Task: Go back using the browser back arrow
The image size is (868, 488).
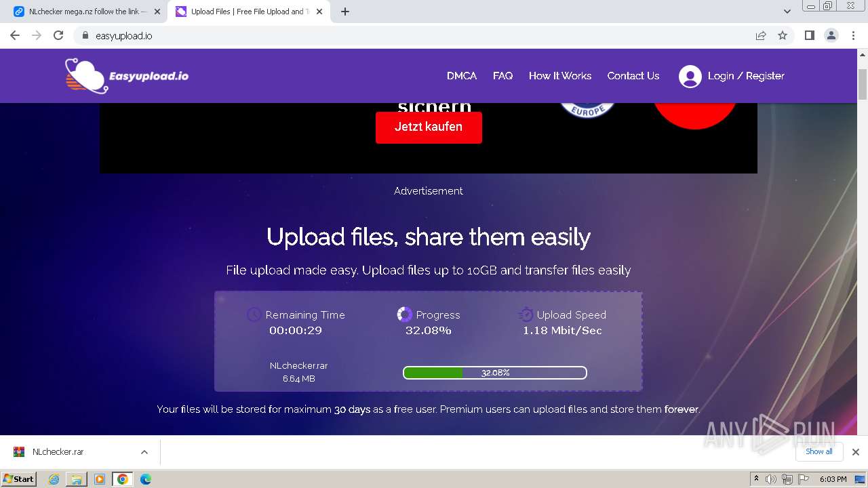Action: (x=15, y=35)
